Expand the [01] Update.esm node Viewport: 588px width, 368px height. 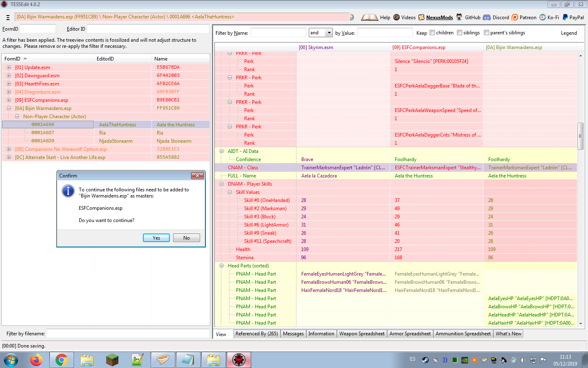tap(9, 67)
